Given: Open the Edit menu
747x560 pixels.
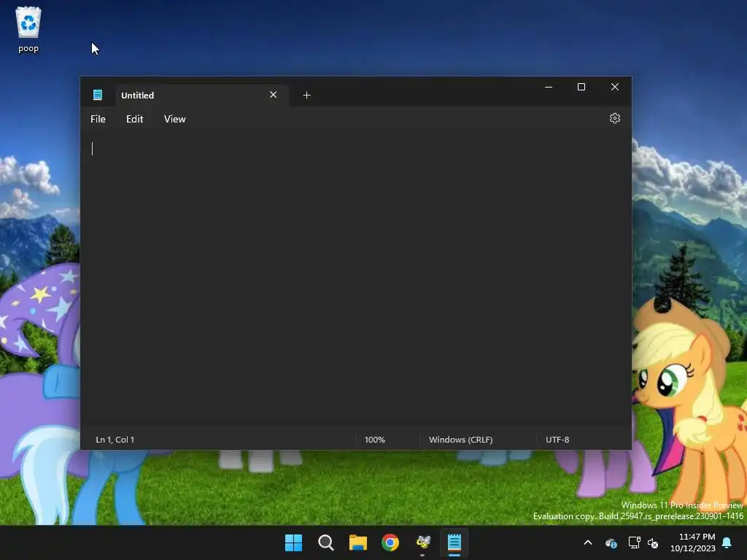Looking at the screenshot, I should tap(134, 119).
